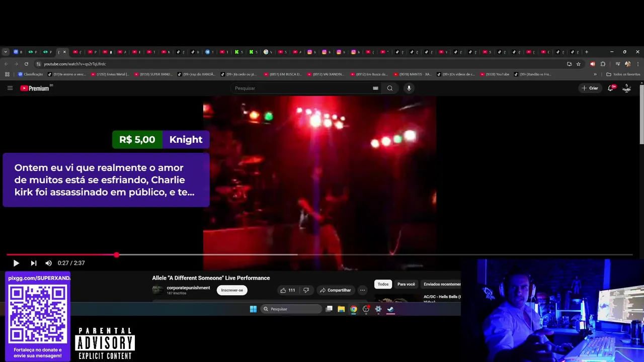The width and height of the screenshot is (644, 362).
Task: Click the 0:27 / 2:37 time display
Action: [71, 263]
